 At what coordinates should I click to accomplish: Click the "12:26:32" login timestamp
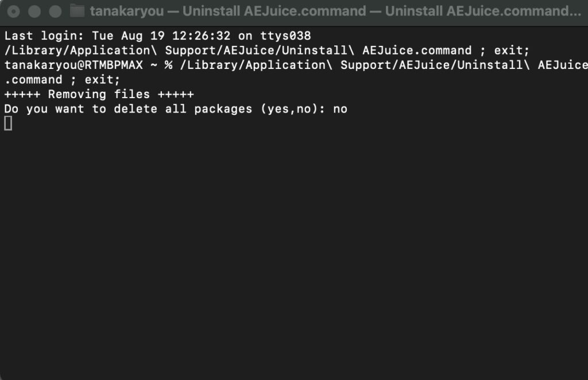coord(202,36)
